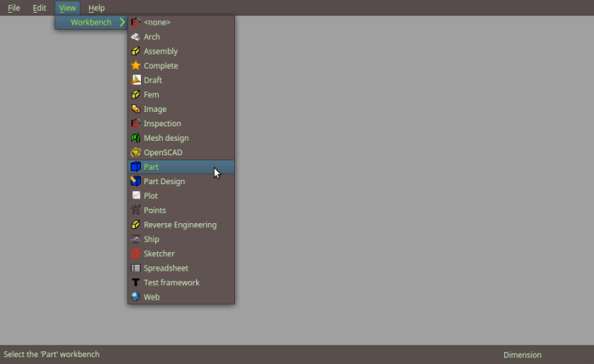Click the Web globe icon
594x364 pixels.
pyautogui.click(x=136, y=297)
